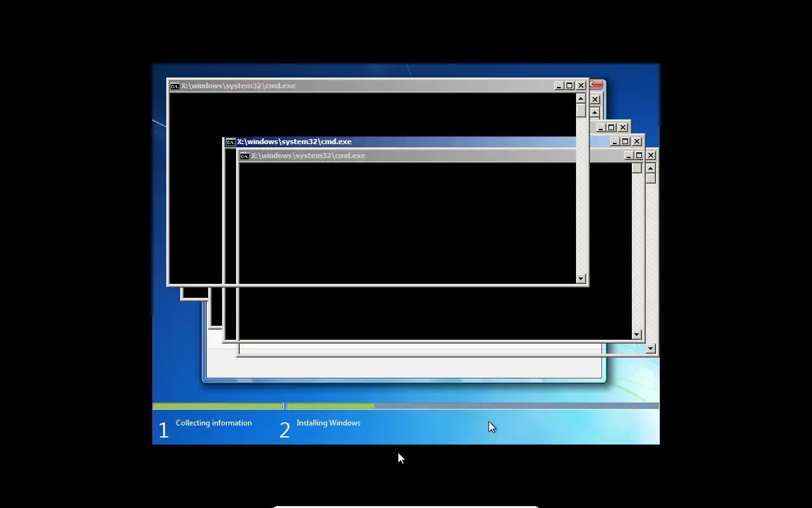Click the scroll-down arrow of the active blue-titled cmd window
Screen dimensions: 812x508
click(x=637, y=335)
